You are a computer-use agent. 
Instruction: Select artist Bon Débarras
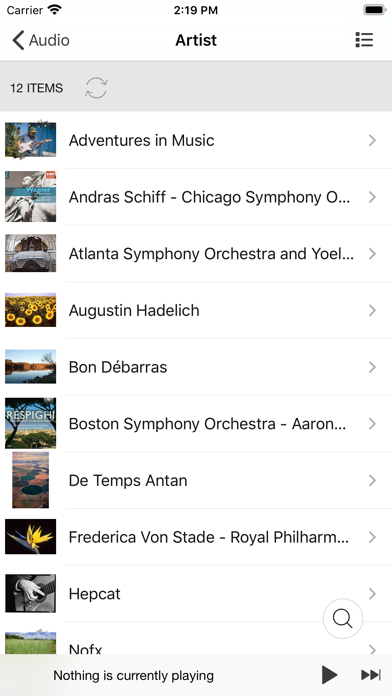coord(196,367)
